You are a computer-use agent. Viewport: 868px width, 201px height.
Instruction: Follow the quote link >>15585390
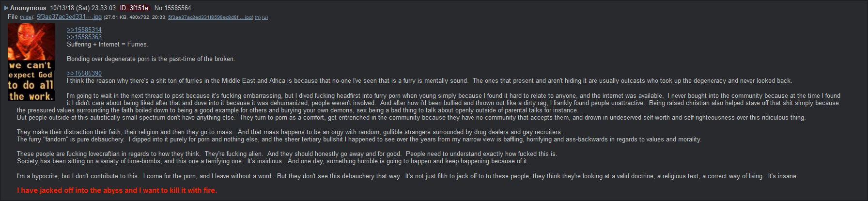pos(84,74)
